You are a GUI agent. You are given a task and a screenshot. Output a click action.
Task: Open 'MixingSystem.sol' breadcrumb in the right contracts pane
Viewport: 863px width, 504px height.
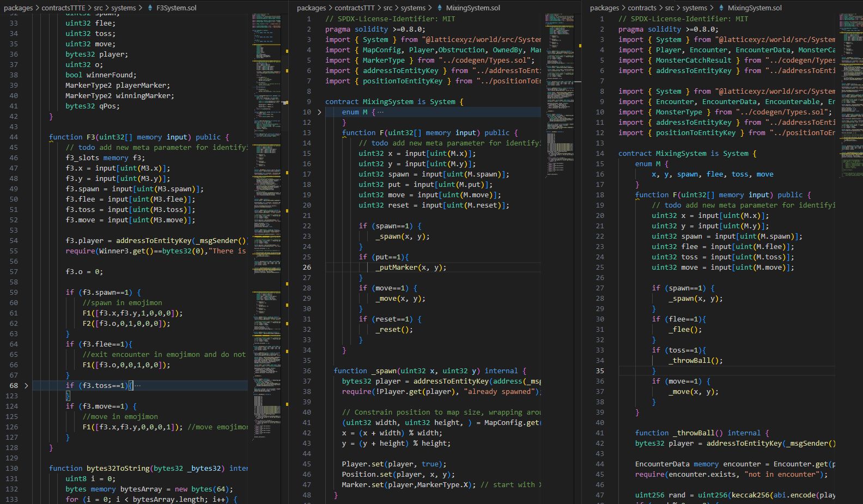(x=755, y=8)
